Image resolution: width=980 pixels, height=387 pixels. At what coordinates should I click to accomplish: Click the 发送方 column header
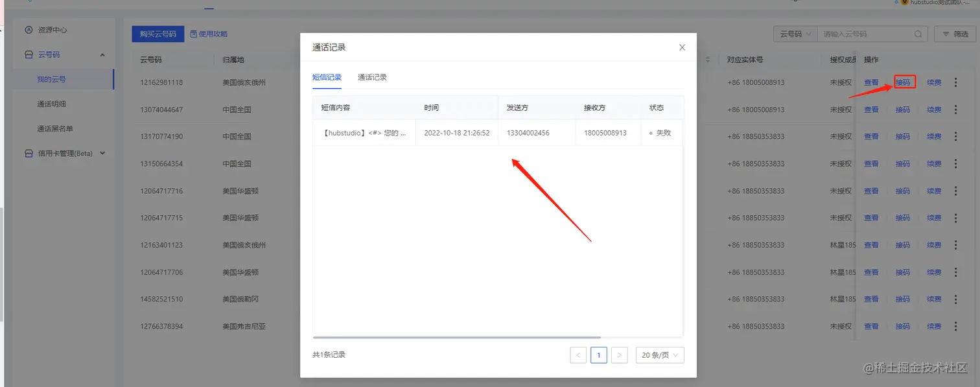[517, 108]
